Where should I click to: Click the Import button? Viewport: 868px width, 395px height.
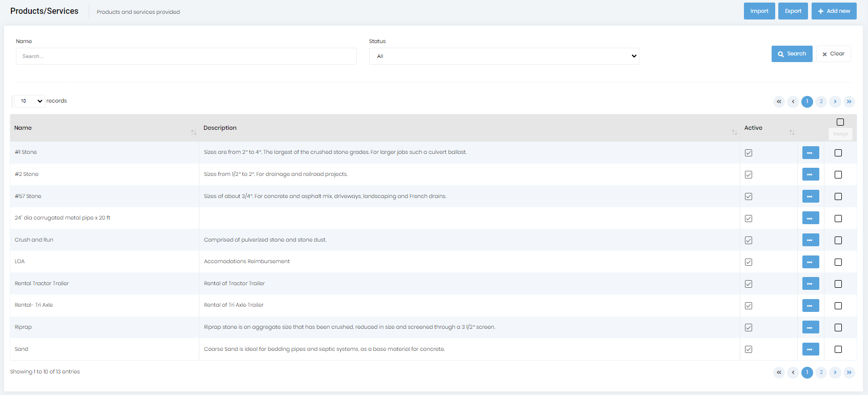759,11
